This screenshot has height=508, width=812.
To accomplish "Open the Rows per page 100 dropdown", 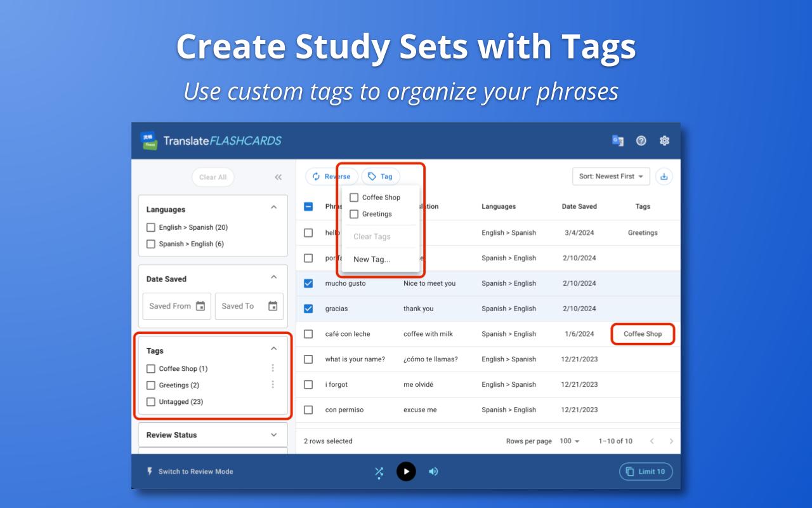I will 570,441.
